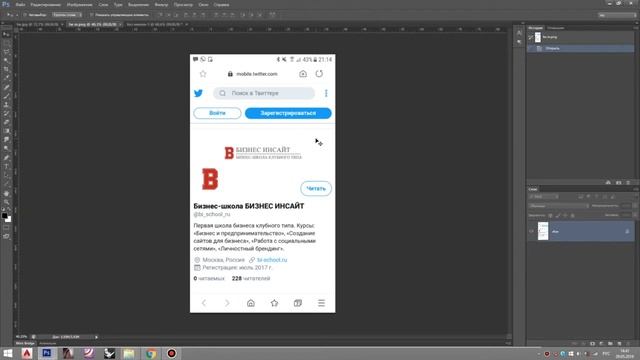Click the Фон layer thumbnail
This screenshot has width=640, height=360.
pyautogui.click(x=543, y=231)
